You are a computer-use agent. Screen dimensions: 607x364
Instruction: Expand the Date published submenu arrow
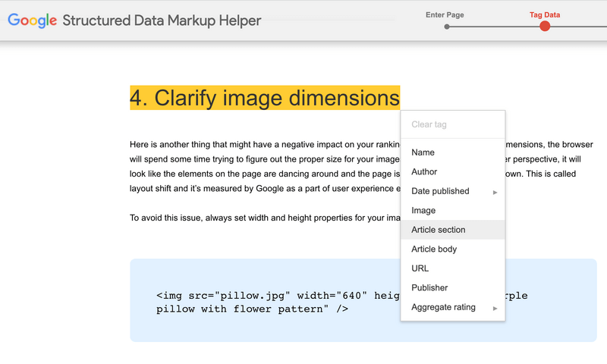[495, 192]
